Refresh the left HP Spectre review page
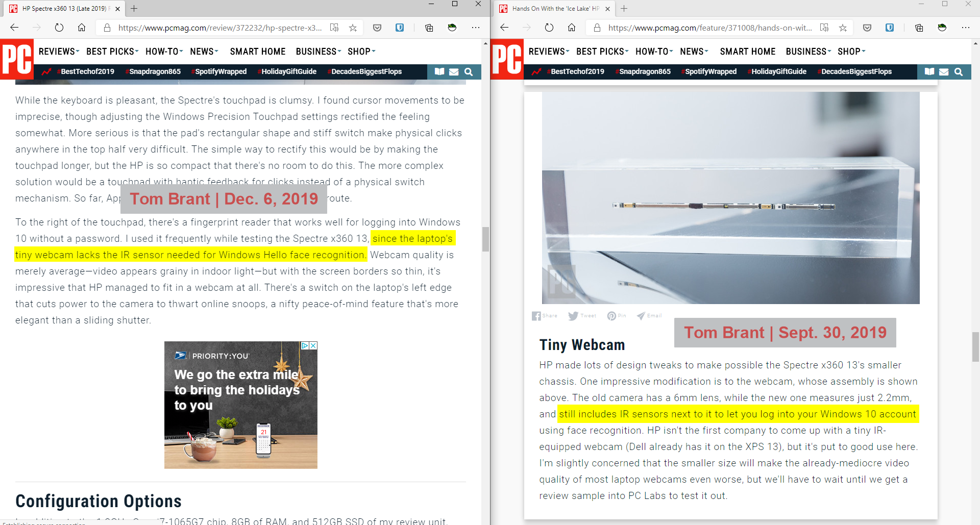The height and width of the screenshot is (525, 980). 59,28
